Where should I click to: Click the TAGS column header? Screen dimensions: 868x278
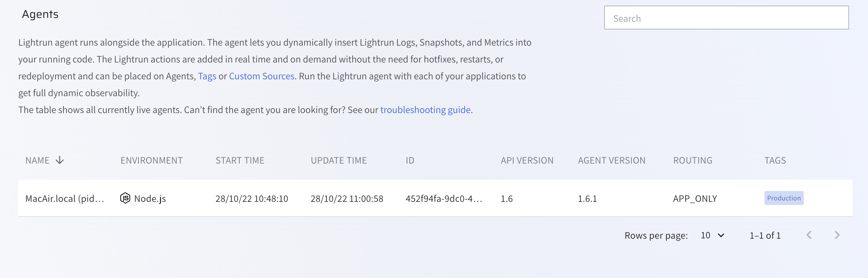(x=775, y=160)
